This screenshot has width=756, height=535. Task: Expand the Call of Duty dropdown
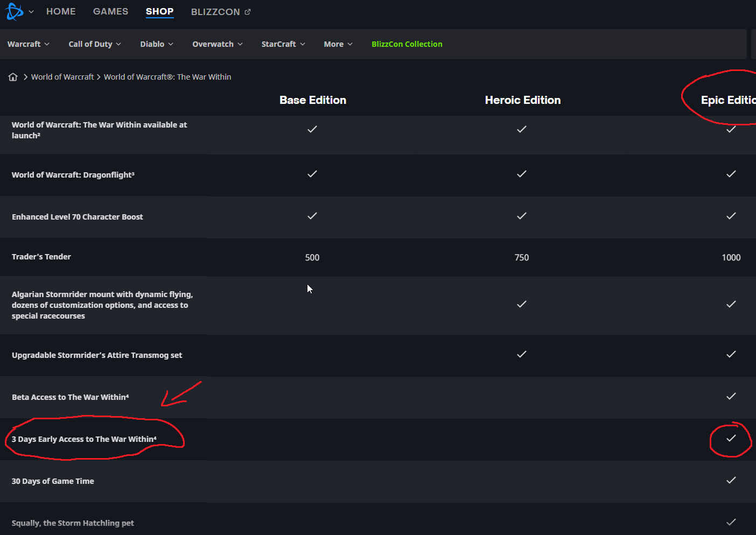pyautogui.click(x=95, y=44)
